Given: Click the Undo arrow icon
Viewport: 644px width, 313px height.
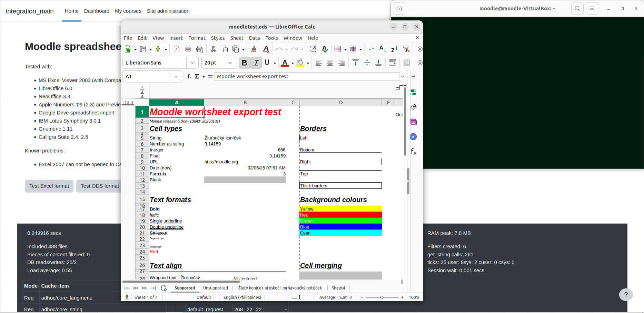Looking at the screenshot, I should point(279,49).
